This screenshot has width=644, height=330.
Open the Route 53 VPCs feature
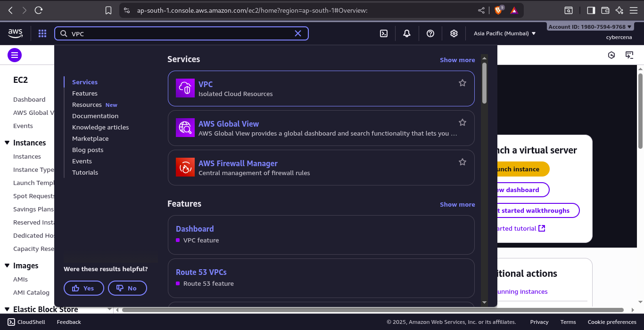click(201, 272)
